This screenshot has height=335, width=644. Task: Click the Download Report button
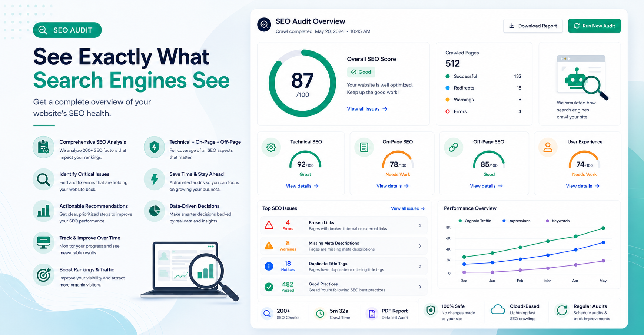pyautogui.click(x=533, y=26)
